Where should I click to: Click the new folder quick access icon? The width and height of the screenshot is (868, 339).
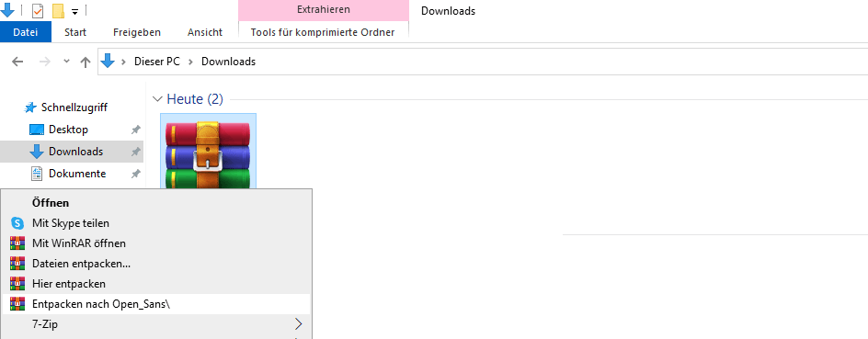(58, 10)
